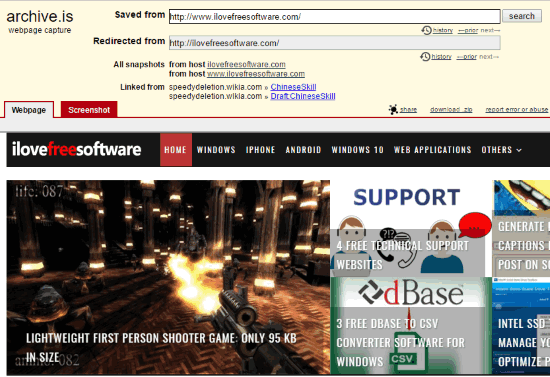550x377 pixels.
Task: Click report error or abuse link
Action: click(517, 109)
